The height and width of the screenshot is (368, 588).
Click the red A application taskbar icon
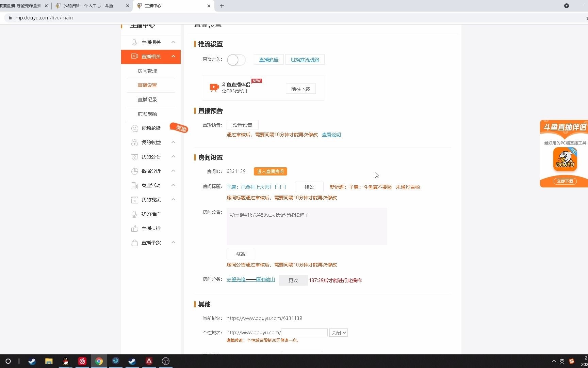click(x=149, y=361)
